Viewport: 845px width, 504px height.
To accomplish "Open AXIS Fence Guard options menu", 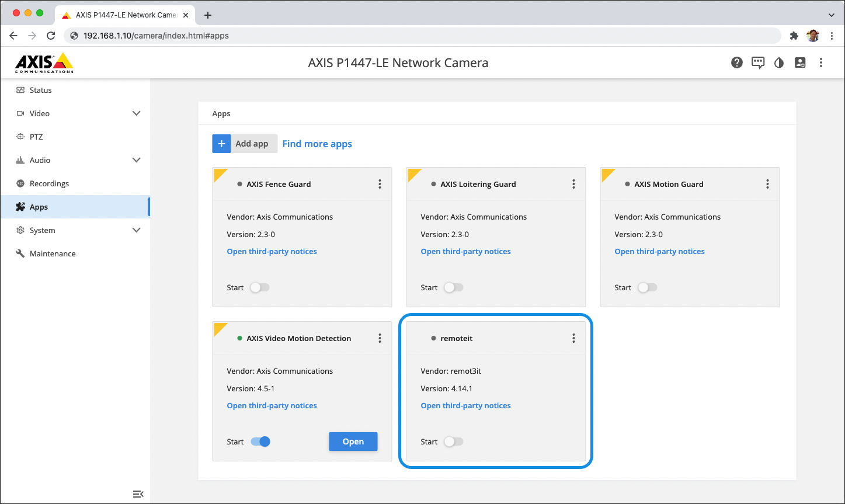I will pos(380,184).
